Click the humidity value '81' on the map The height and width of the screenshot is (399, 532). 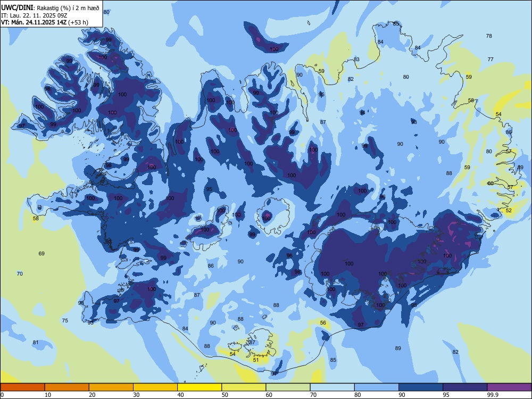click(36, 342)
